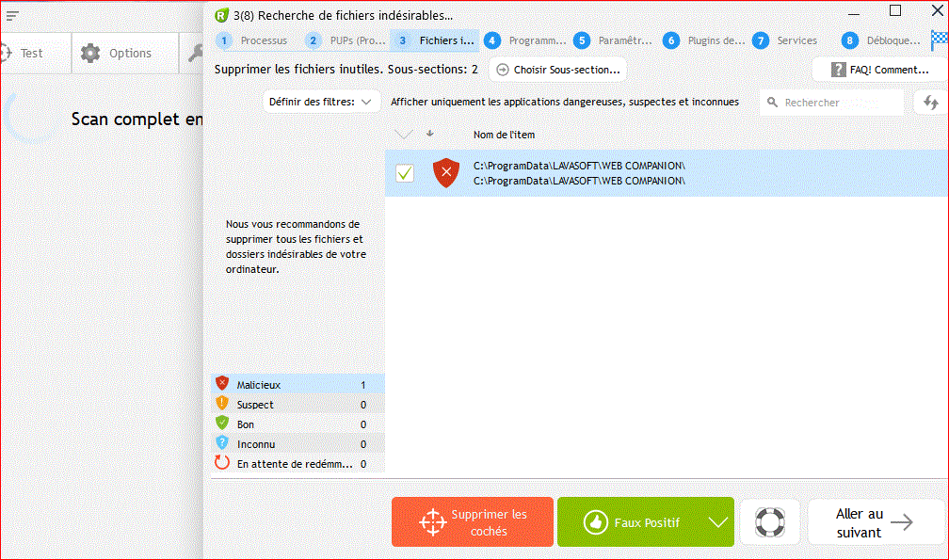
Task: Click the green R application icon in title bar
Action: (x=221, y=15)
